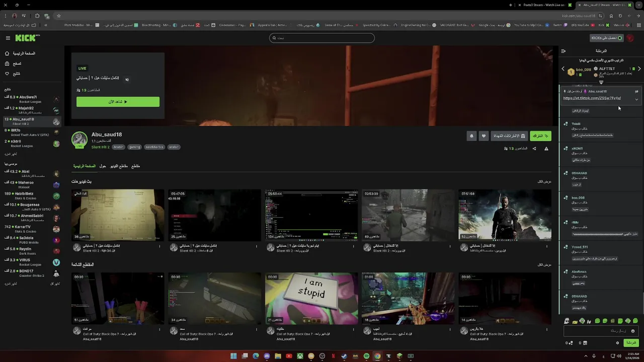Open the Windows Start menu

click(x=233, y=356)
